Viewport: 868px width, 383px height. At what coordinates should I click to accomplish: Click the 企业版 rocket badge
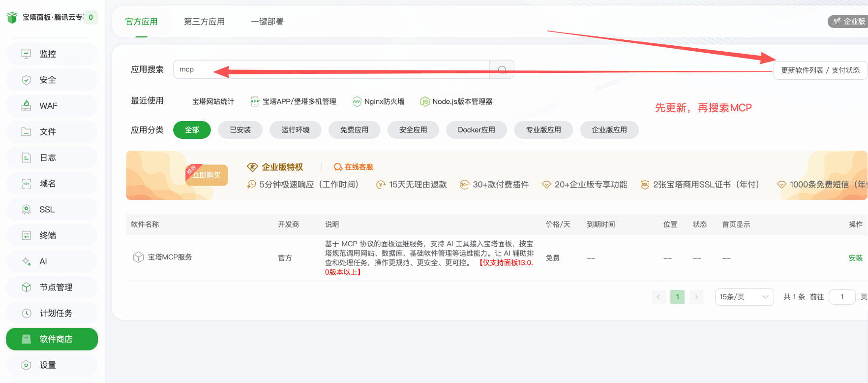(x=849, y=22)
